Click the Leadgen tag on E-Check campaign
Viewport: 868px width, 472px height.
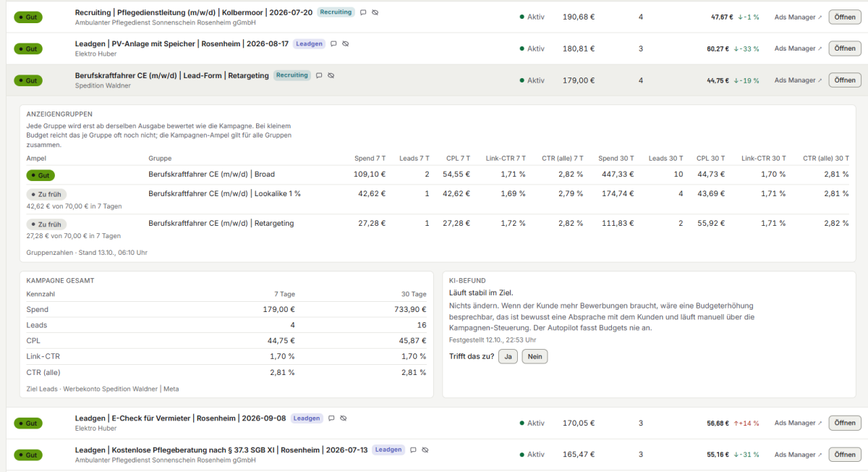click(307, 418)
